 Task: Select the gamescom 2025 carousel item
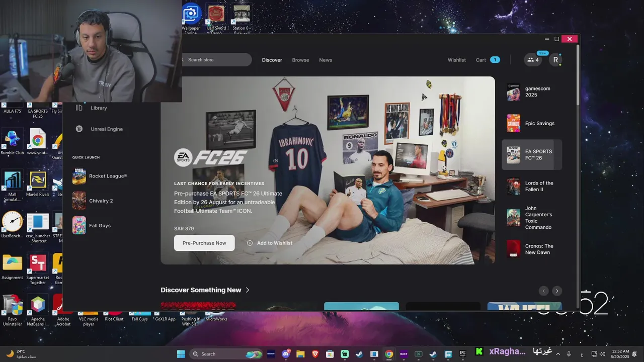[x=532, y=92]
